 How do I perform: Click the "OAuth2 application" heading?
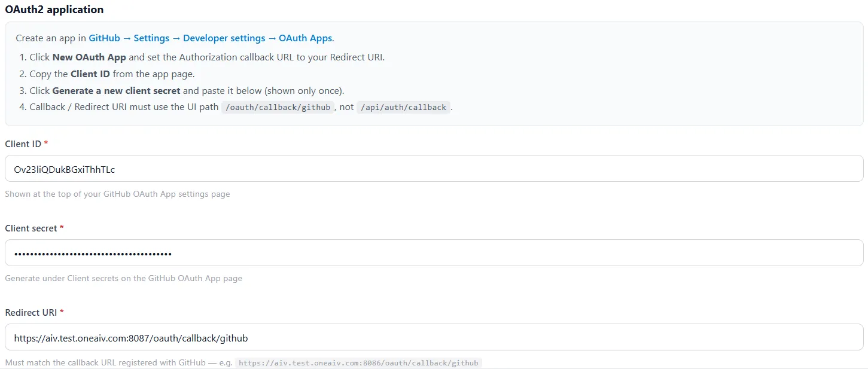click(x=54, y=10)
